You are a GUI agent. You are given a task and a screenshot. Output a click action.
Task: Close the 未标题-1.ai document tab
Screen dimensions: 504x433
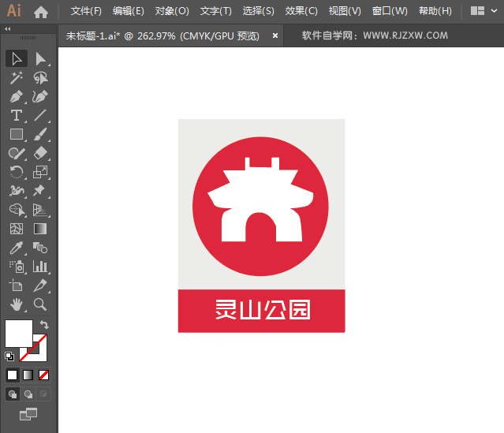click(x=275, y=35)
